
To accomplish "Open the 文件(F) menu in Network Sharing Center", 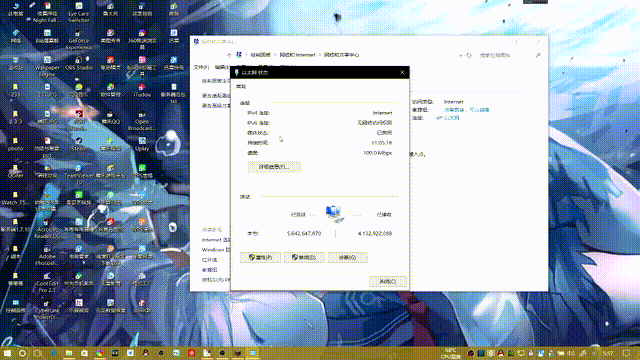I will 201,67.
